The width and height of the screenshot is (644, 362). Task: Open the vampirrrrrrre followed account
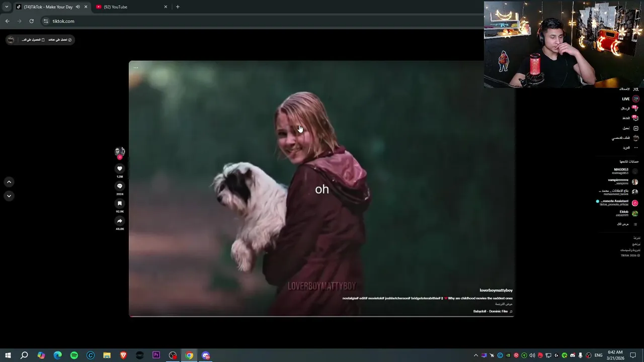[623, 182]
